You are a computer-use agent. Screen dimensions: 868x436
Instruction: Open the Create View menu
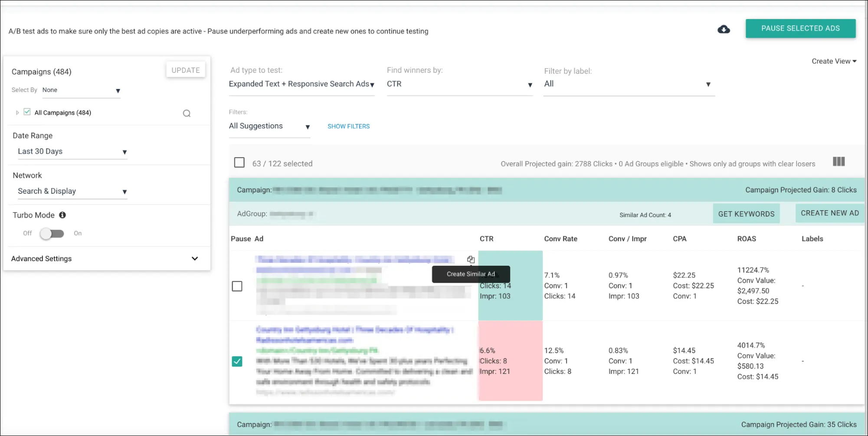834,61
